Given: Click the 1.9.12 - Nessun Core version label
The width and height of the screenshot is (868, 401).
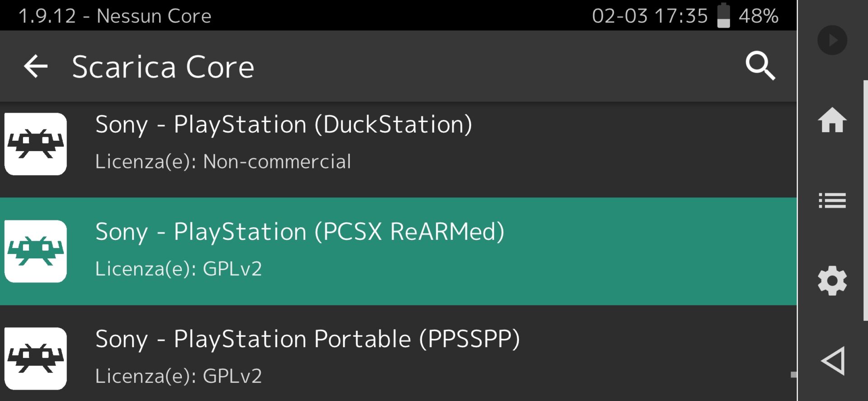Looking at the screenshot, I should click(x=115, y=16).
